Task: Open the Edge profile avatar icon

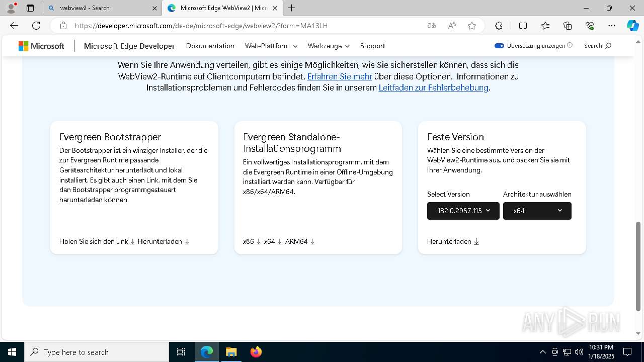Action: [x=11, y=8]
